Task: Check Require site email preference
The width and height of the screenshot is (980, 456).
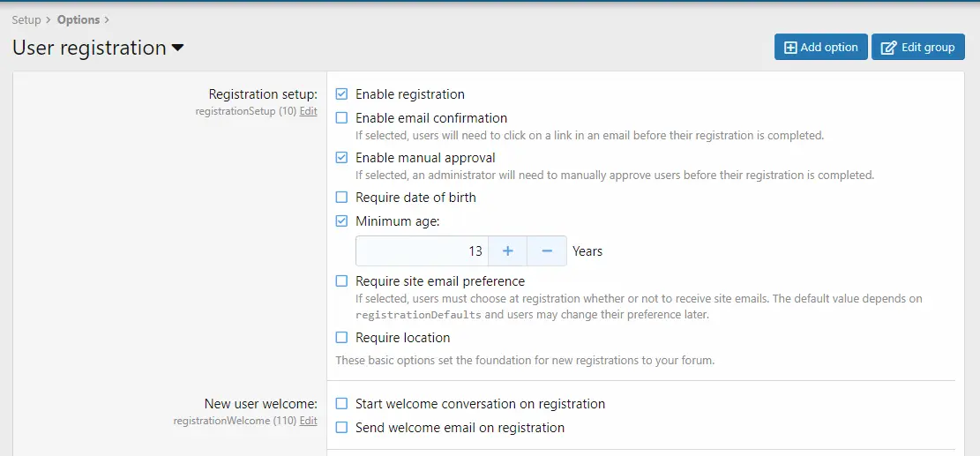Action: [341, 281]
